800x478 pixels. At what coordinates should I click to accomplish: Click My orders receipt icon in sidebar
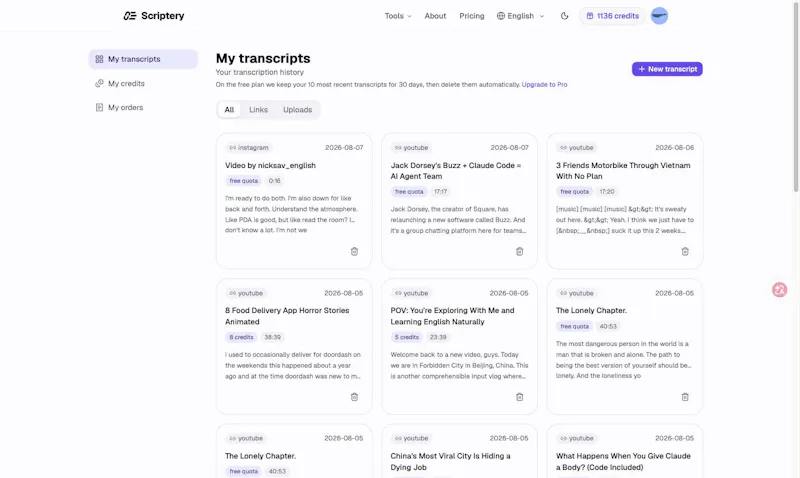tap(99, 107)
